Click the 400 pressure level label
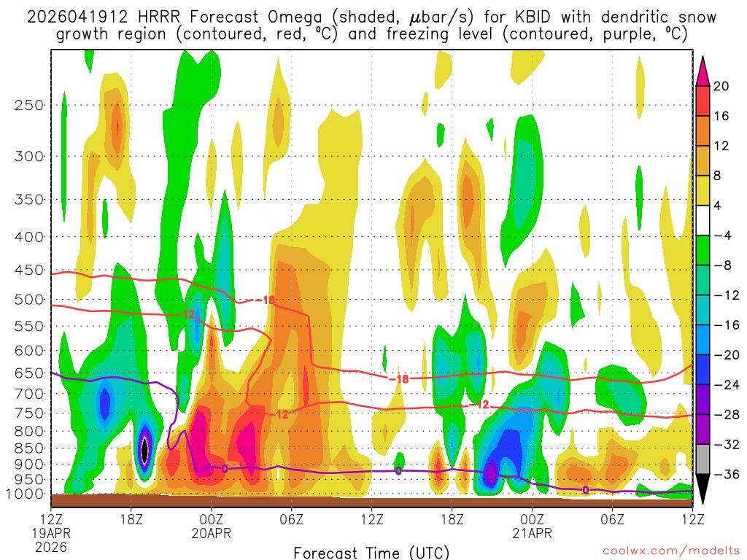 [29, 237]
